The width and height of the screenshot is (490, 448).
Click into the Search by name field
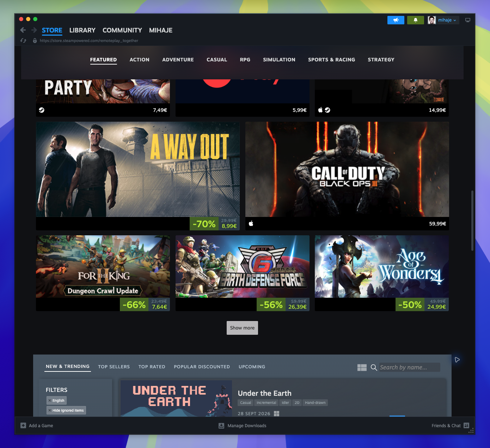click(410, 367)
